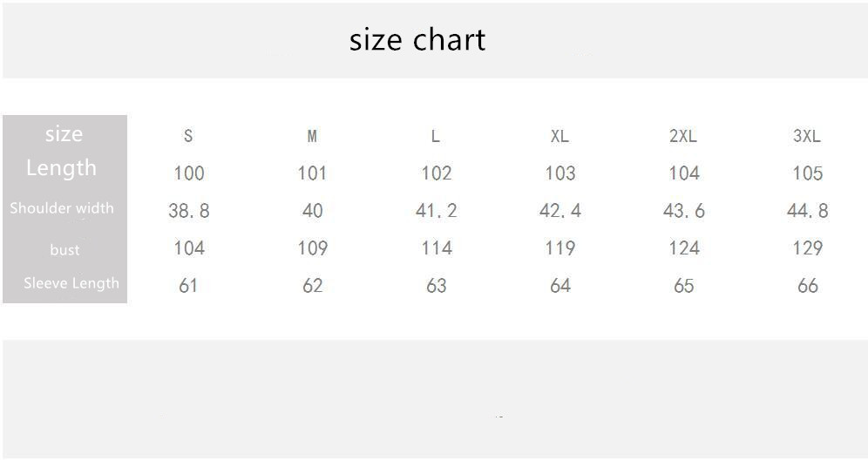Select the 'bust' row label

pyautogui.click(x=64, y=250)
